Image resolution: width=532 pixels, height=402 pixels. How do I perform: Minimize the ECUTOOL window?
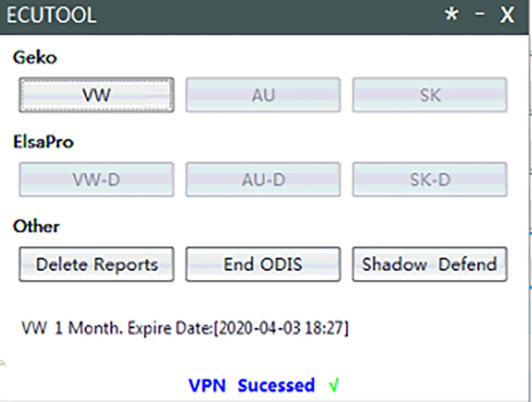[x=479, y=14]
